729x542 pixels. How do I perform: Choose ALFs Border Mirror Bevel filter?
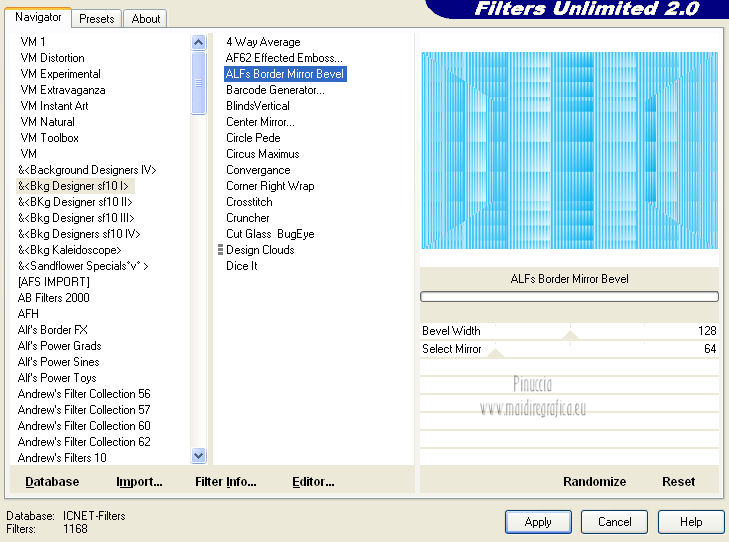click(x=285, y=74)
